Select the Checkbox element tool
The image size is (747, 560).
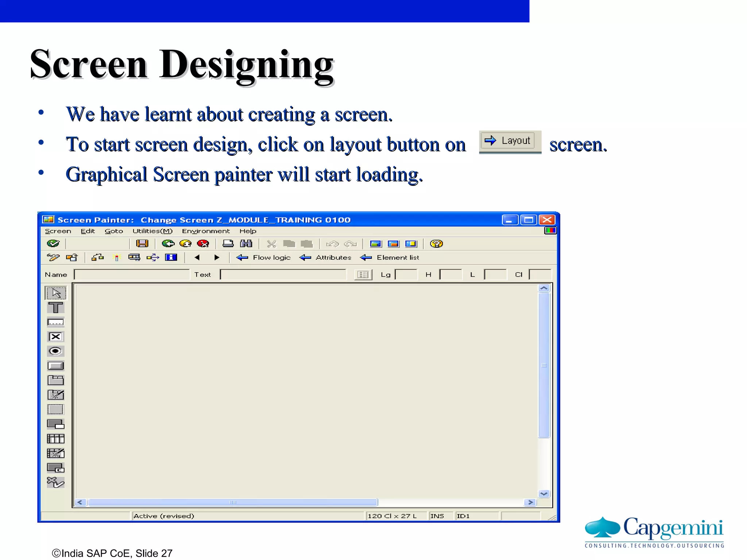coord(55,337)
